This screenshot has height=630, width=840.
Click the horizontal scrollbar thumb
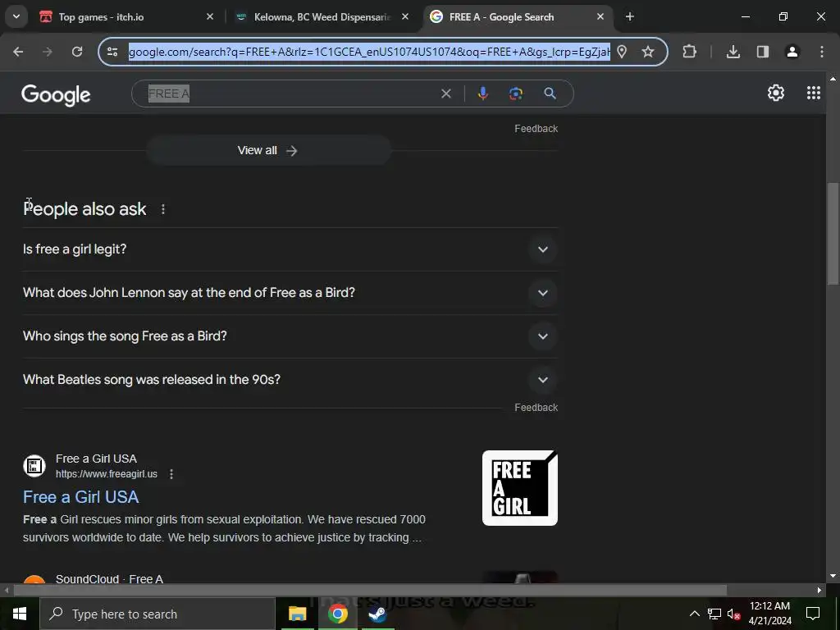click(370, 591)
